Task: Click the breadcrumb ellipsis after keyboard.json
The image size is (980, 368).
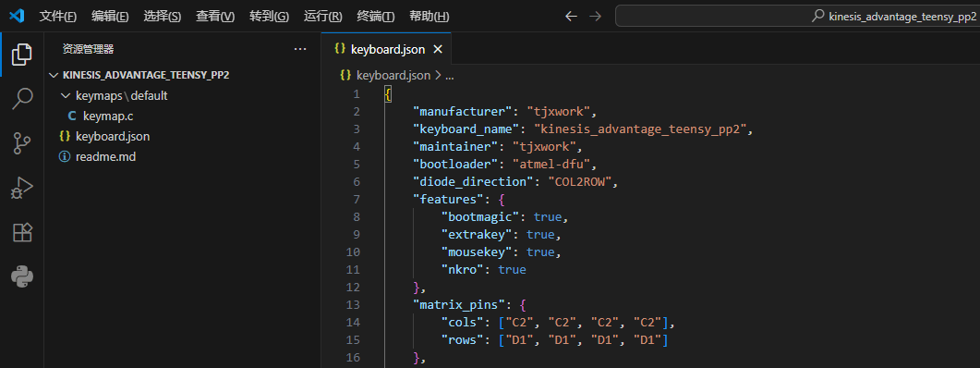Action: pos(449,76)
